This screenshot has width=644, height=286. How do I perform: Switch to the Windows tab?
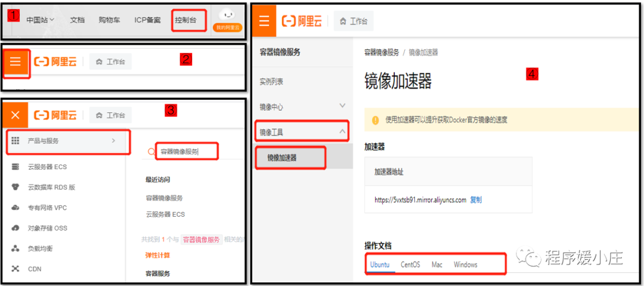tap(466, 265)
